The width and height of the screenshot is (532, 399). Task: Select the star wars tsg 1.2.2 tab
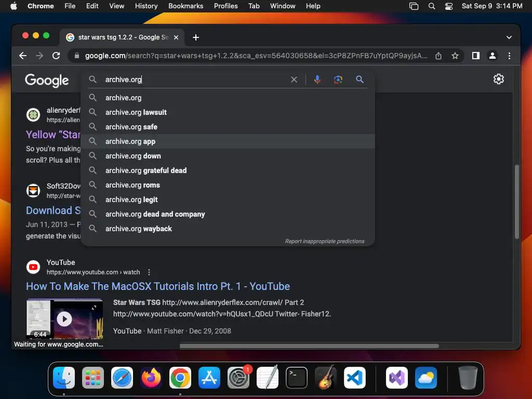point(123,37)
